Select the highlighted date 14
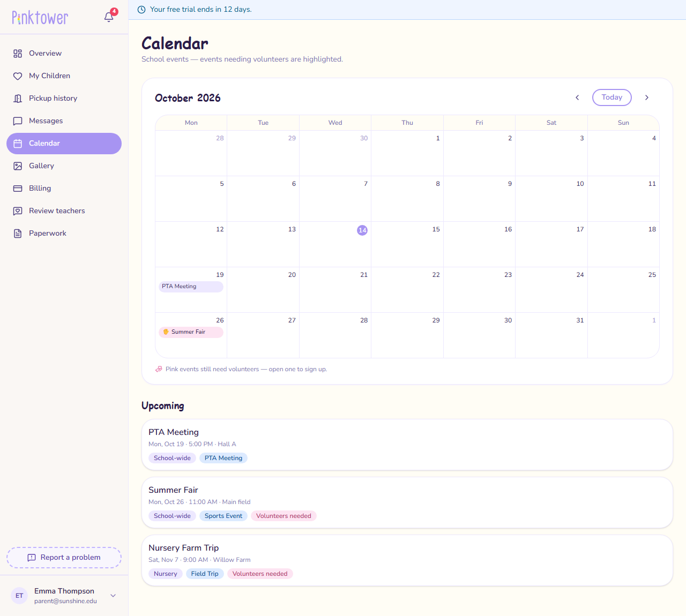The height and width of the screenshot is (616, 686). 362,230
